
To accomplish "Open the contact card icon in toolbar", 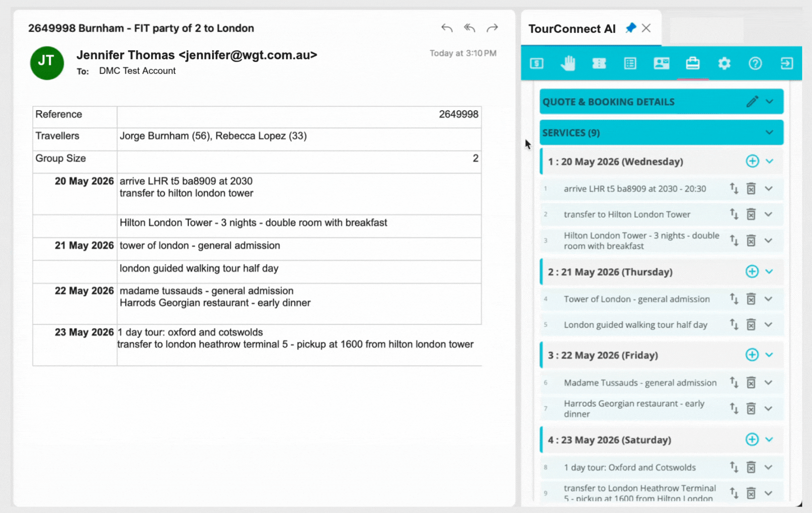I will point(661,64).
